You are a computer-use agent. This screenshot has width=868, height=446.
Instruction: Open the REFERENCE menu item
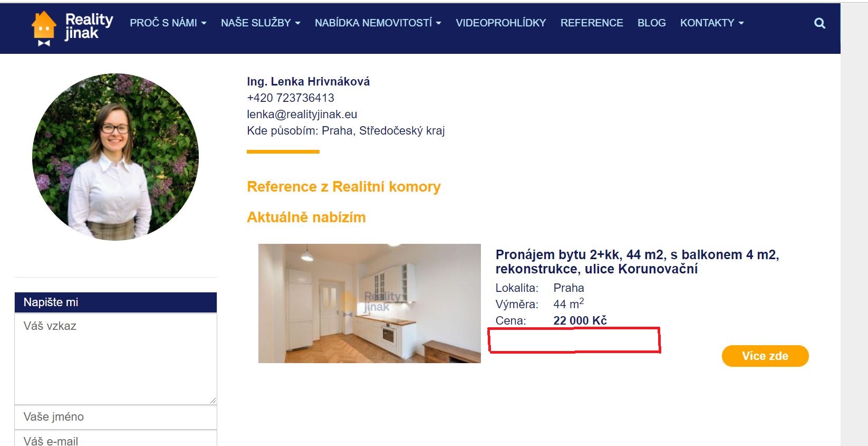pyautogui.click(x=592, y=23)
